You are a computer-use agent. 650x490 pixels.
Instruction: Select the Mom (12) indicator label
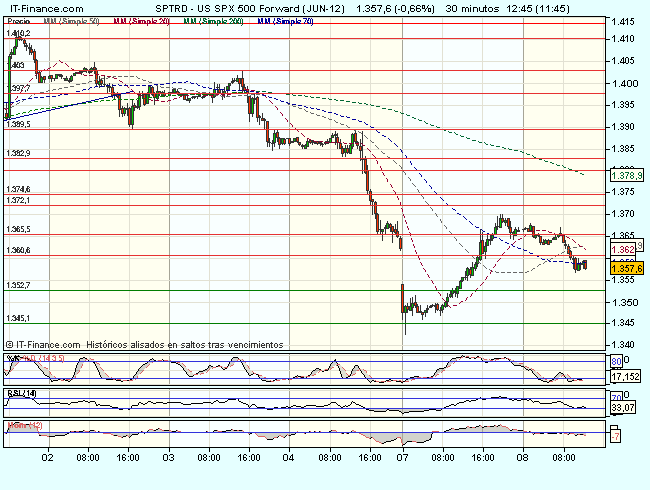(25, 425)
